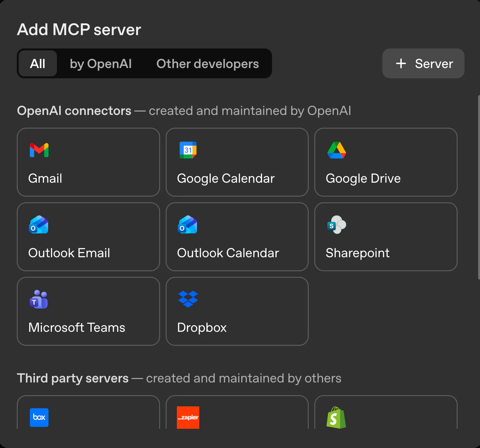Select the Outlook Calendar connector label
Screen dimensions: 480x448
click(x=228, y=253)
